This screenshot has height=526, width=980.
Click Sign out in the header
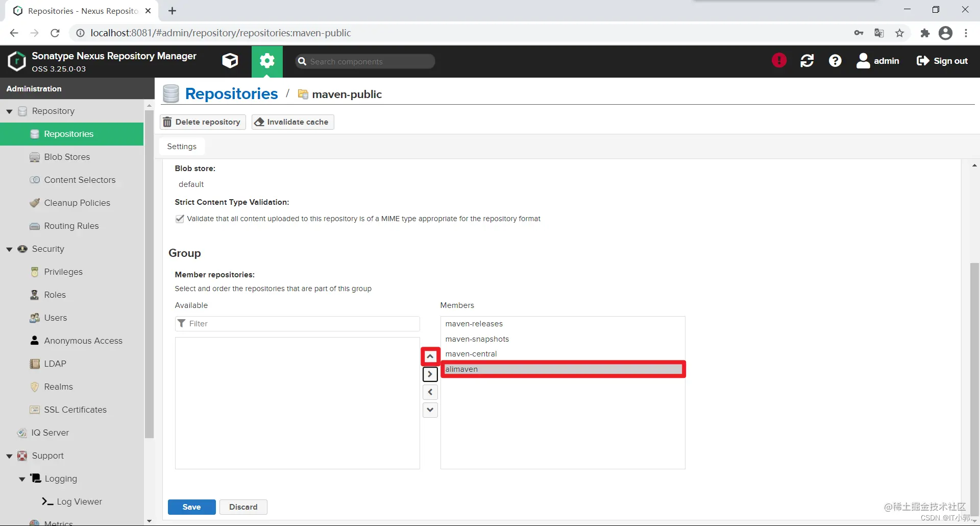click(x=942, y=61)
